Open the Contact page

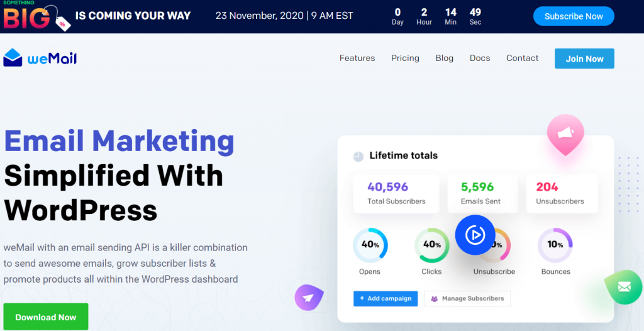pos(522,59)
